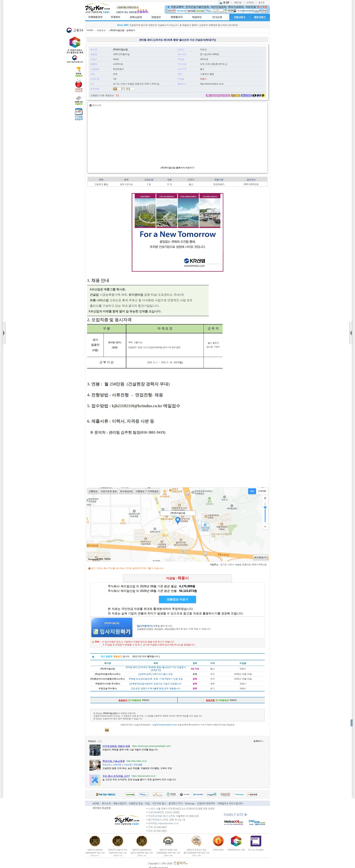Open 주간채용 공채달력 calendar icon
Screen dimensions: 355x868
tap(79, 114)
